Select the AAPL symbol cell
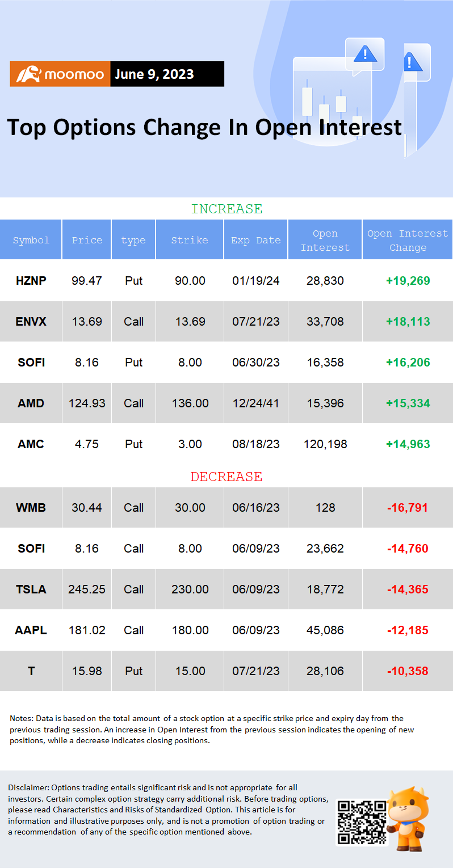This screenshot has height=868, width=453. pos(31,630)
